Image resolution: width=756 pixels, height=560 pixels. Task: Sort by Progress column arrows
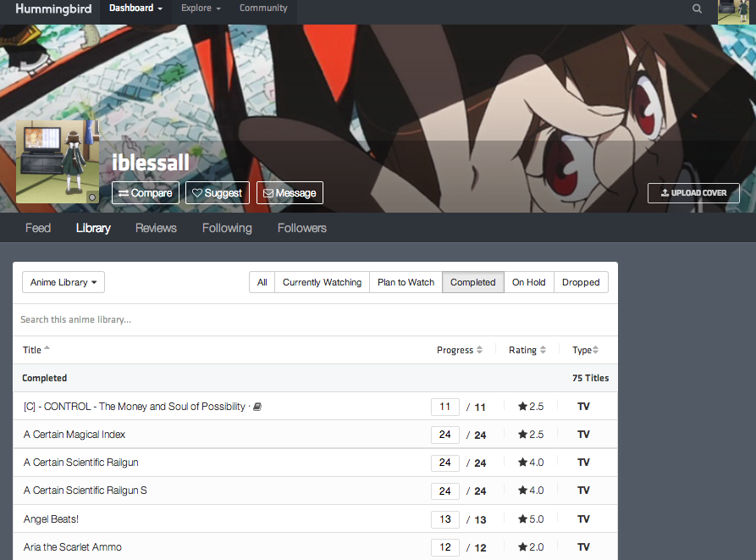[x=479, y=350]
